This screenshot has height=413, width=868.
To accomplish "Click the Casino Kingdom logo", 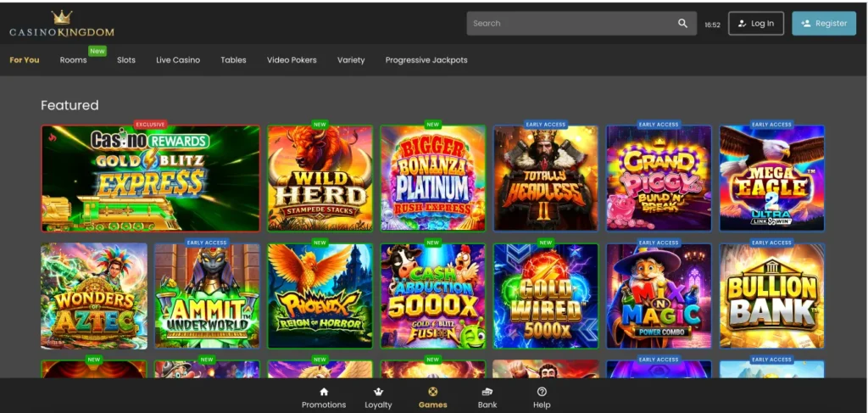I will (x=61, y=25).
